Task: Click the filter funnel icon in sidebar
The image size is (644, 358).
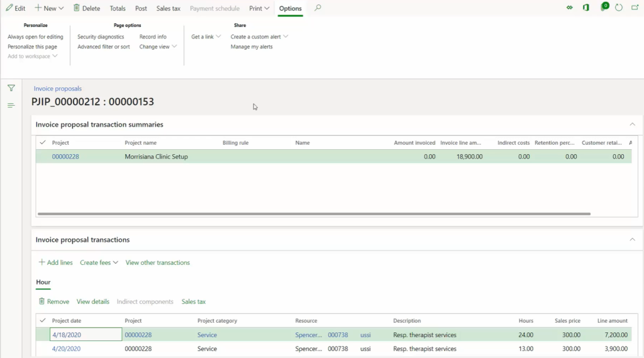Action: point(11,88)
